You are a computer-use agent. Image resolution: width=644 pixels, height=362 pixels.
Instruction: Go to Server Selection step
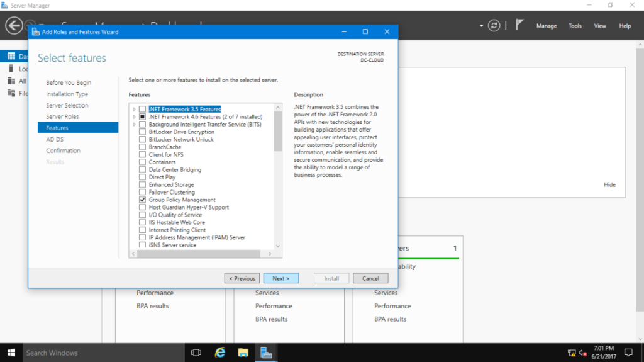(67, 105)
